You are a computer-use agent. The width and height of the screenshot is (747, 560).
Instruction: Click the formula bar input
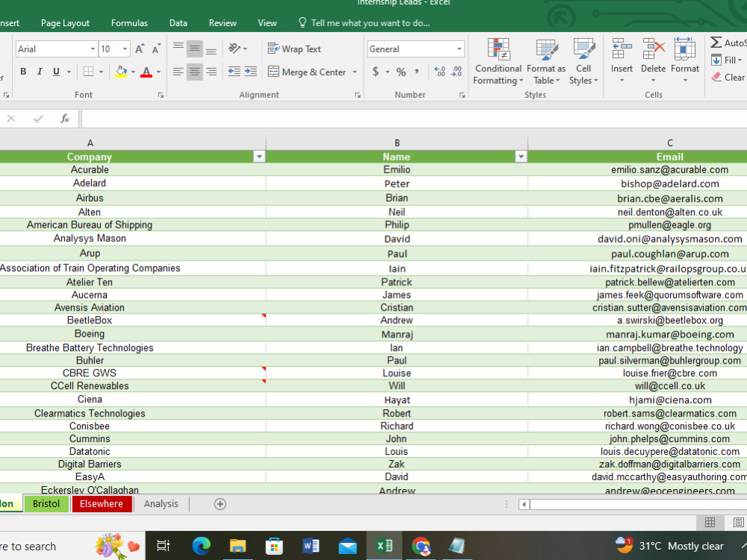pyautogui.click(x=414, y=119)
